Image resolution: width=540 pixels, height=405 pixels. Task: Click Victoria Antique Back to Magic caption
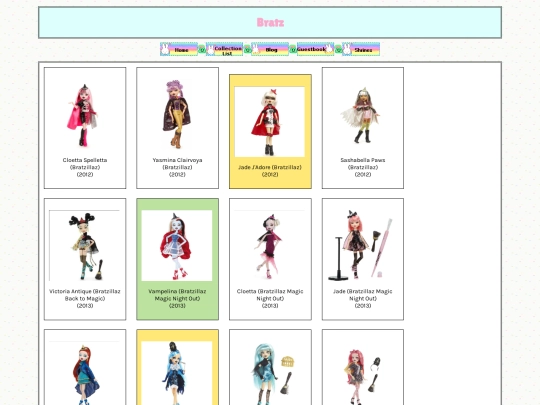point(85,299)
